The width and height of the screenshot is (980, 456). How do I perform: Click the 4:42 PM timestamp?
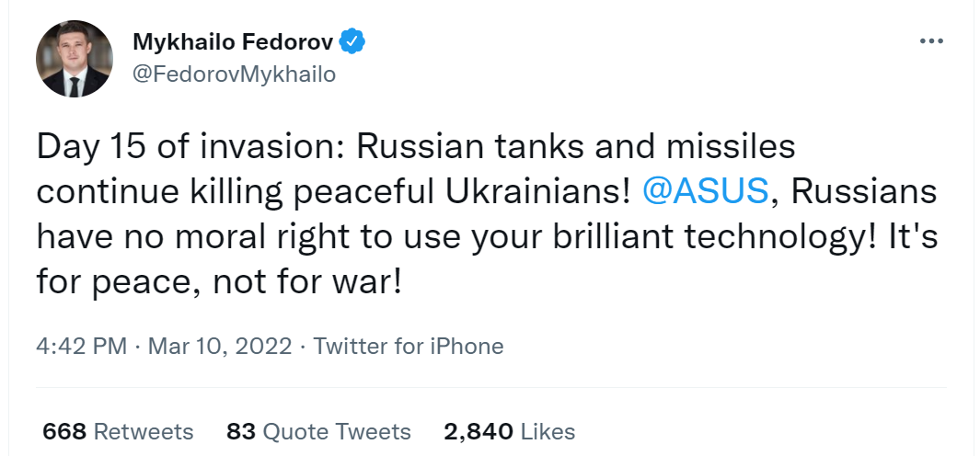(81, 346)
